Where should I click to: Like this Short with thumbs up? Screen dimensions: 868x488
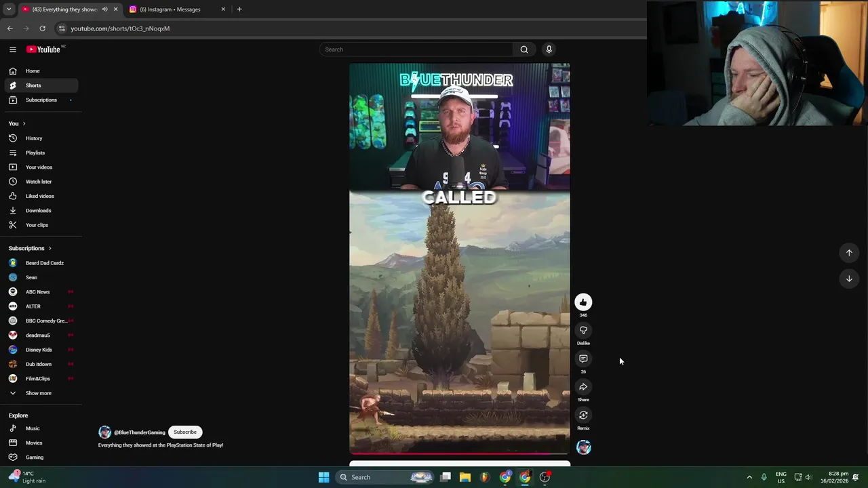click(583, 302)
